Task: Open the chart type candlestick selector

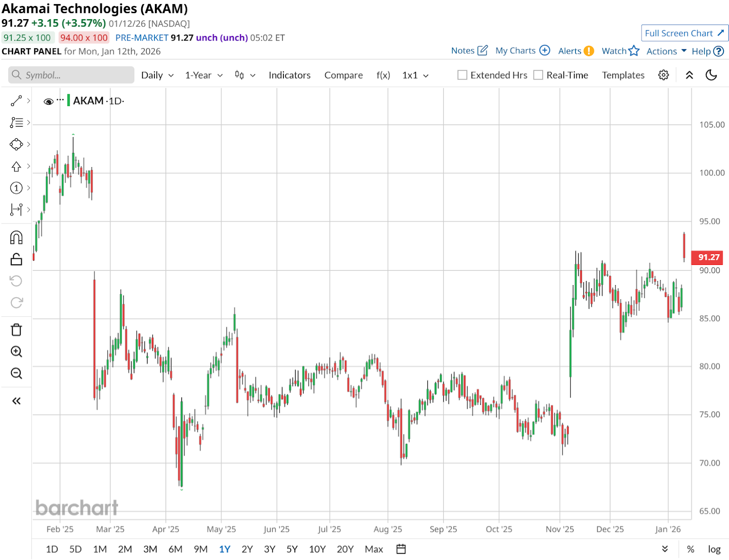Action: (x=245, y=75)
